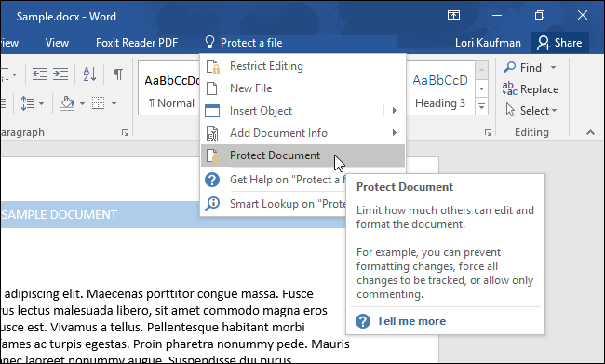Screen dimensions: 605x364
Task: Click the New File page icon
Action: [212, 88]
